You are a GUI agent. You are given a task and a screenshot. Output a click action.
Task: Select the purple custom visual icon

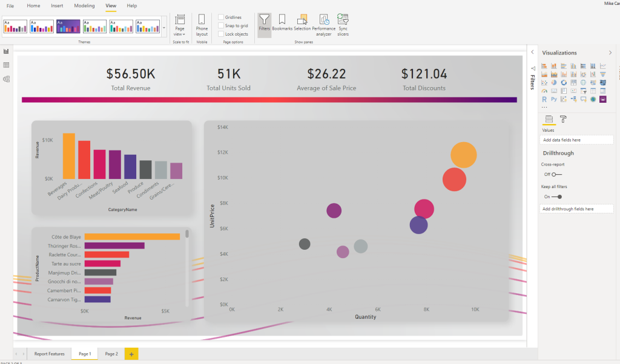603,100
